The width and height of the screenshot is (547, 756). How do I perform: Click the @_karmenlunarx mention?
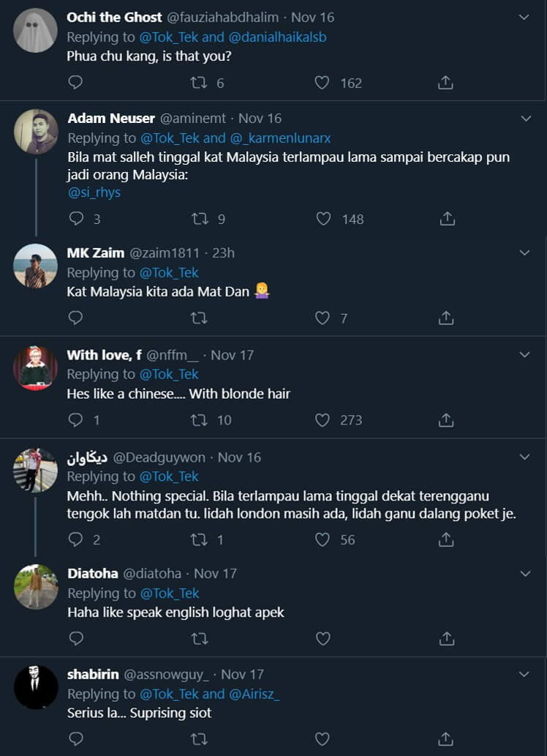point(281,138)
